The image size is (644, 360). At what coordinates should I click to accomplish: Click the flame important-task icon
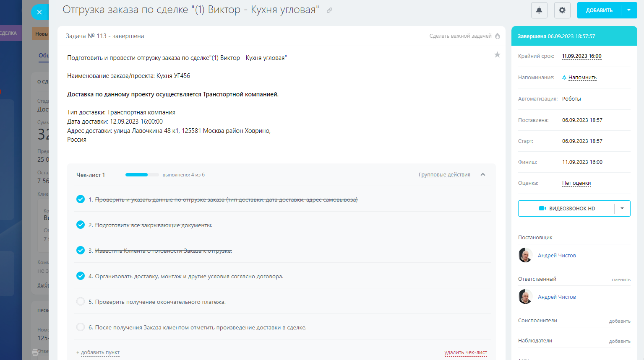click(x=498, y=36)
